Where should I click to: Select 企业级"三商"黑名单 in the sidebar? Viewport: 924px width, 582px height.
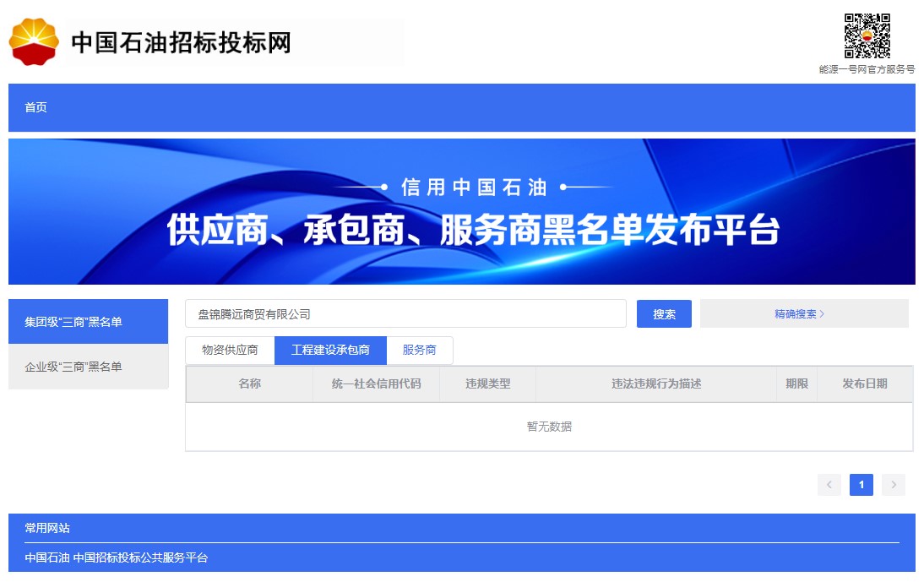click(89, 367)
